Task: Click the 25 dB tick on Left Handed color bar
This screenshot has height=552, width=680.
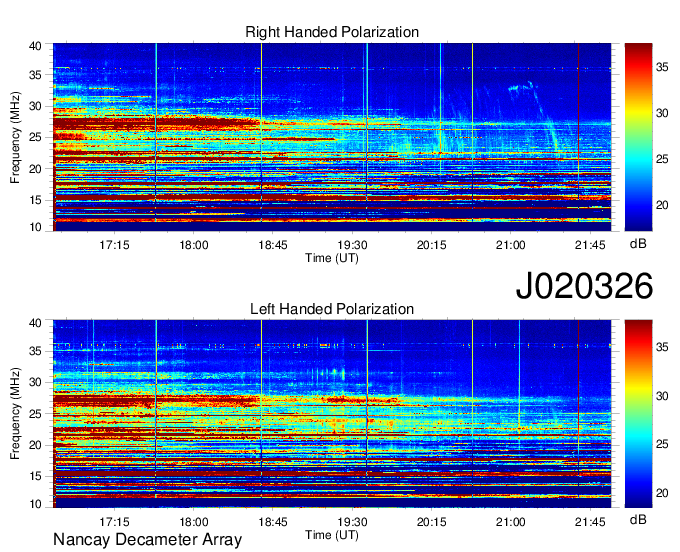Action: coord(662,444)
